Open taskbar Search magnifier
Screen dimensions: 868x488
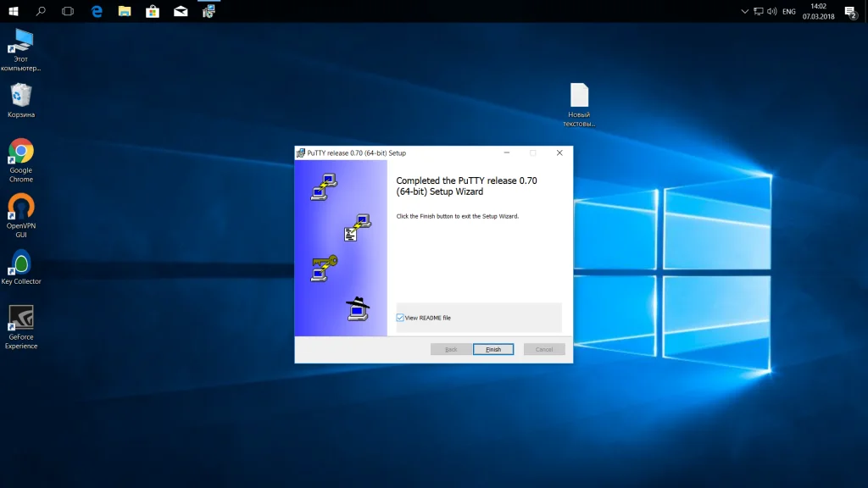(41, 11)
